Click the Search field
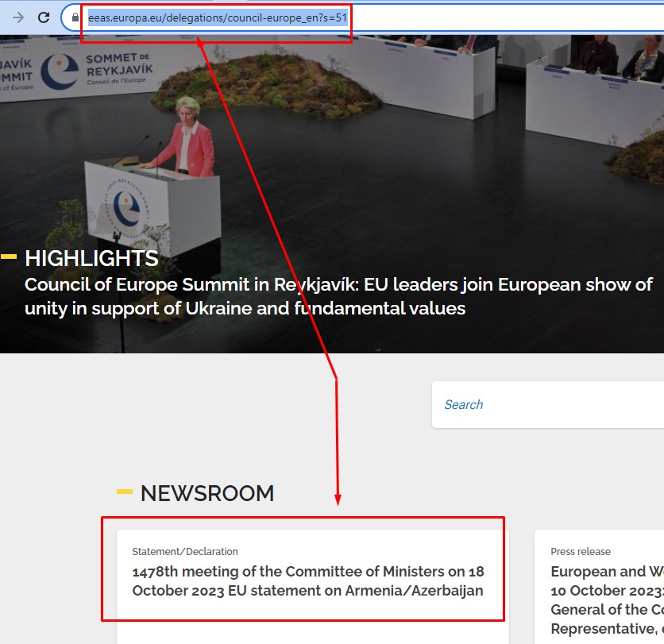The height and width of the screenshot is (644, 664). (548, 405)
